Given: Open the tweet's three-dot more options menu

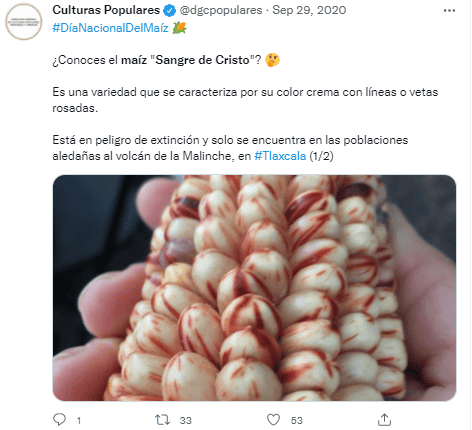Looking at the screenshot, I should point(449,11).
